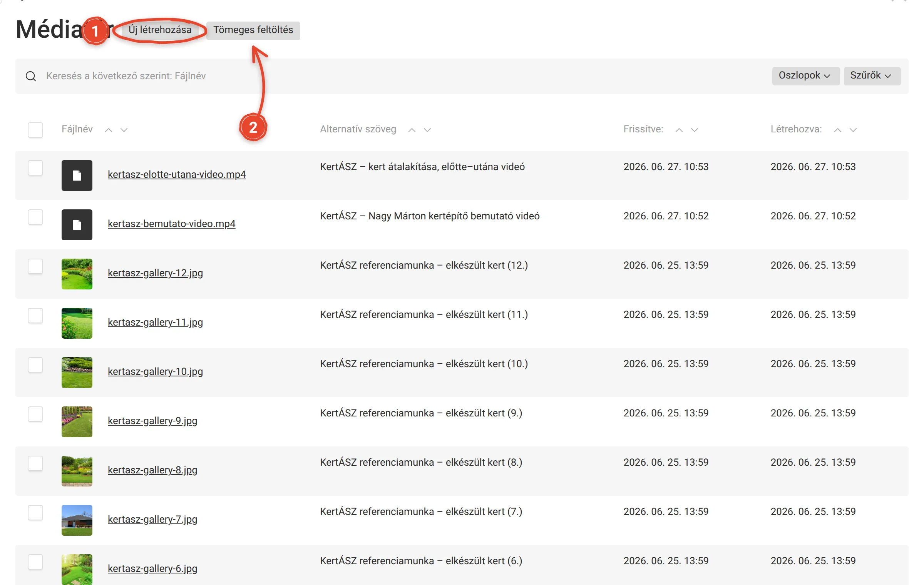Image resolution: width=924 pixels, height=585 pixels.
Task: Open the Oszlopok dropdown
Action: tap(805, 76)
